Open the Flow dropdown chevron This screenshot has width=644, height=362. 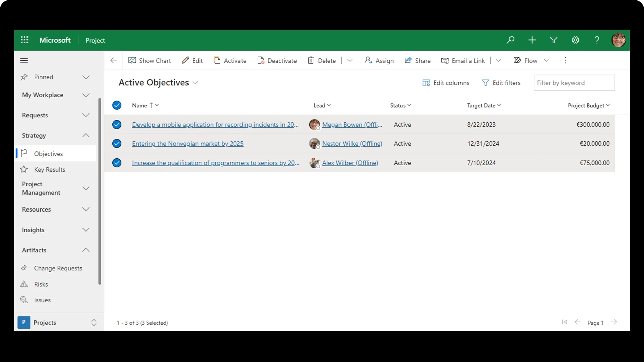546,60
